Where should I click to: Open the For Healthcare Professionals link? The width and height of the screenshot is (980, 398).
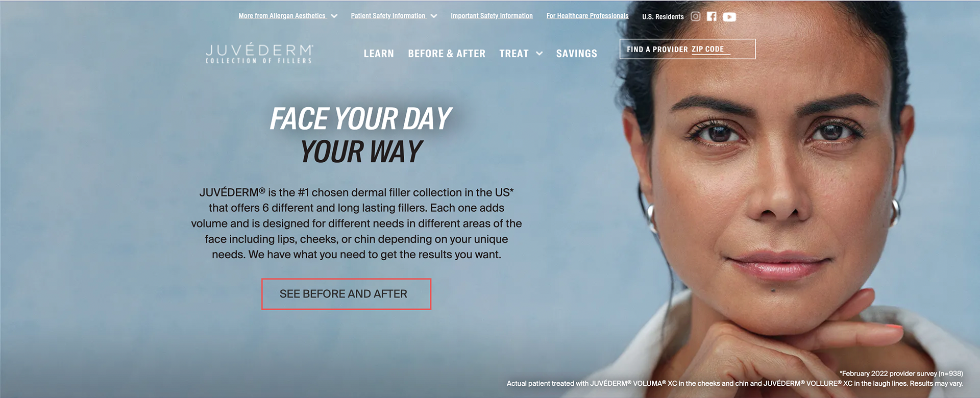(587, 16)
